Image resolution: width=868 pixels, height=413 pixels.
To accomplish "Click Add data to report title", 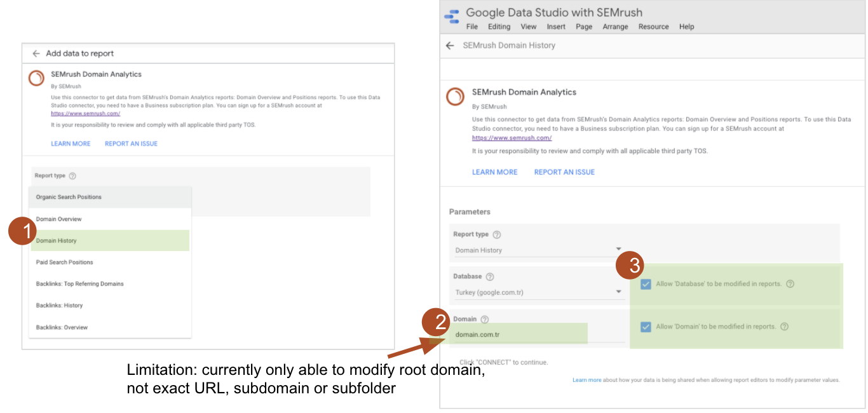I will 80,53.
